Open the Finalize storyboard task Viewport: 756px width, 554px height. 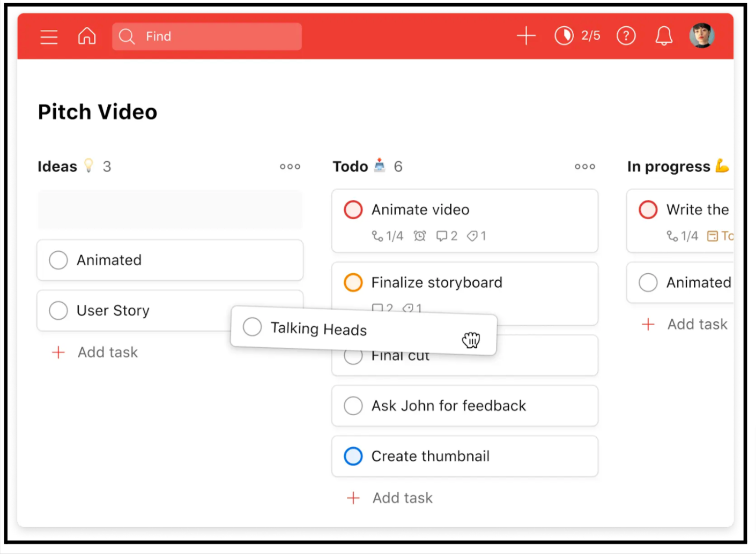click(436, 282)
